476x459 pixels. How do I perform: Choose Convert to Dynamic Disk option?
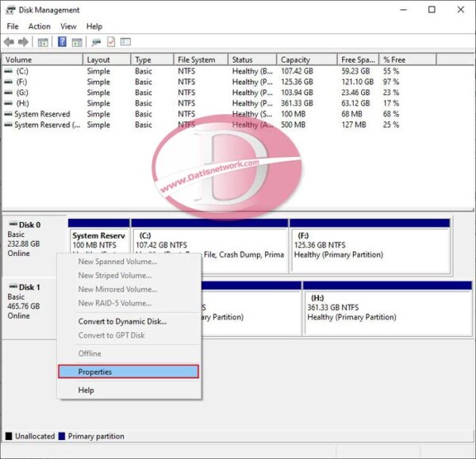122,321
